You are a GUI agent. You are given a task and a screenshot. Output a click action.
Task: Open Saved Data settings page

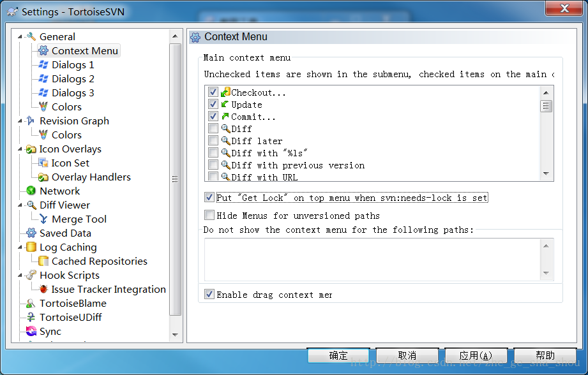(65, 233)
